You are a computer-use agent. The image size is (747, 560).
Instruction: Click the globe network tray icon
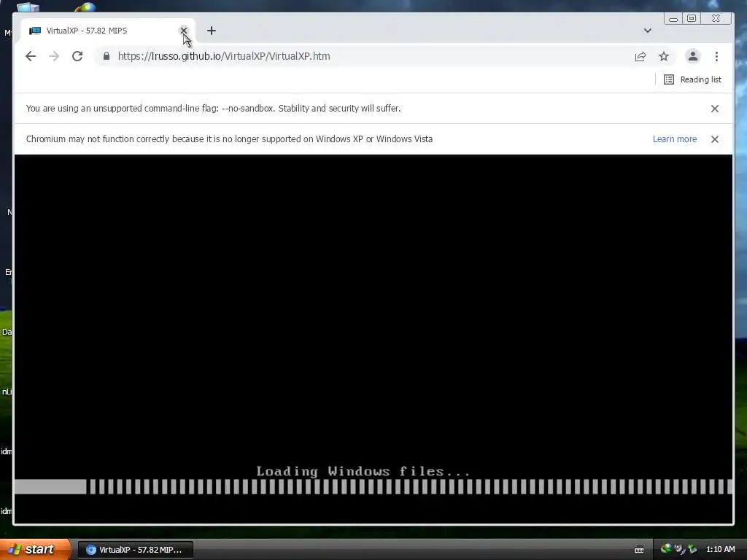click(665, 548)
